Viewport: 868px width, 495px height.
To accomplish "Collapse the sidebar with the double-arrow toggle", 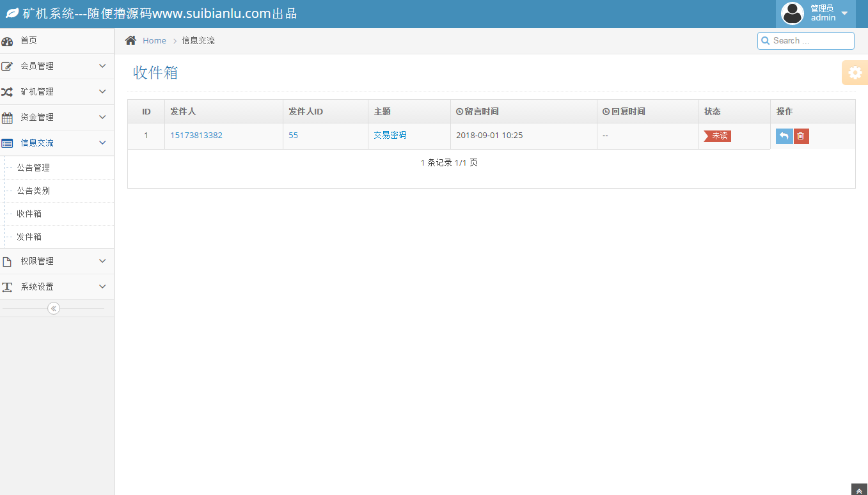I will 54,308.
